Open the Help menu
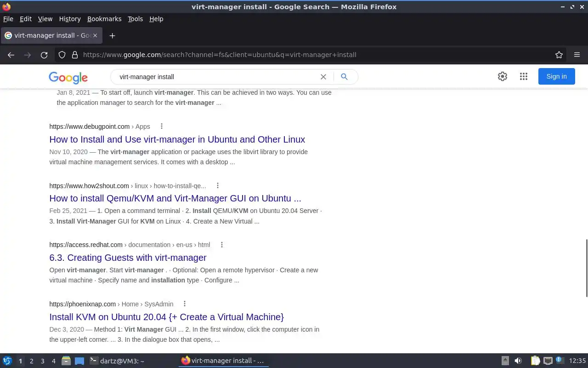Image resolution: width=588 pixels, height=368 pixels. tap(156, 19)
